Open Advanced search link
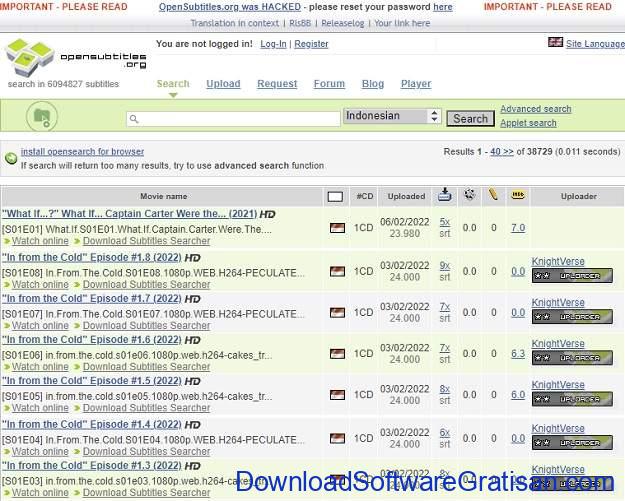 click(x=536, y=109)
